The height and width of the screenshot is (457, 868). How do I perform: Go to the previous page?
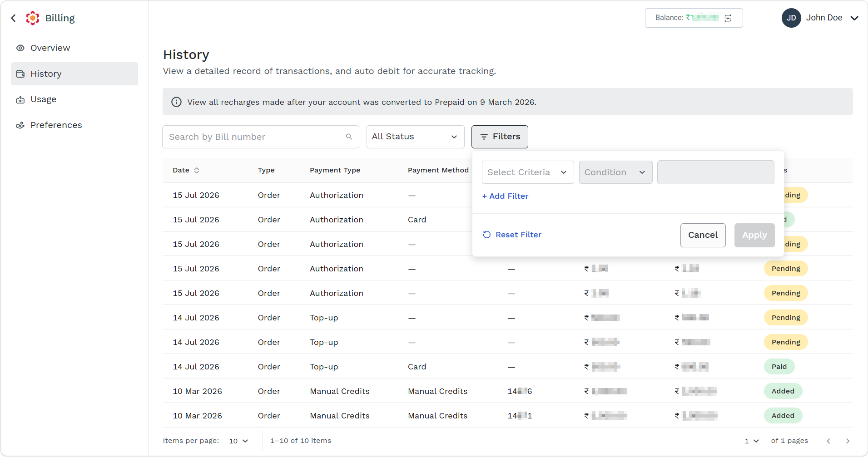click(828, 441)
